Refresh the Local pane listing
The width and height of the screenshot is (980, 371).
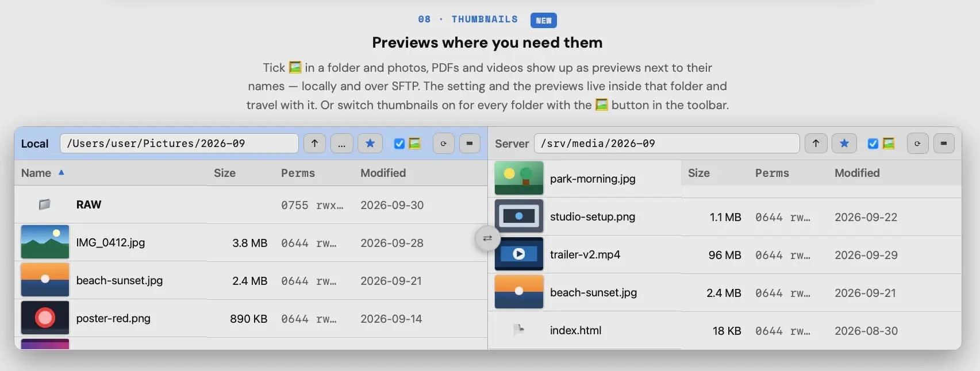(443, 144)
